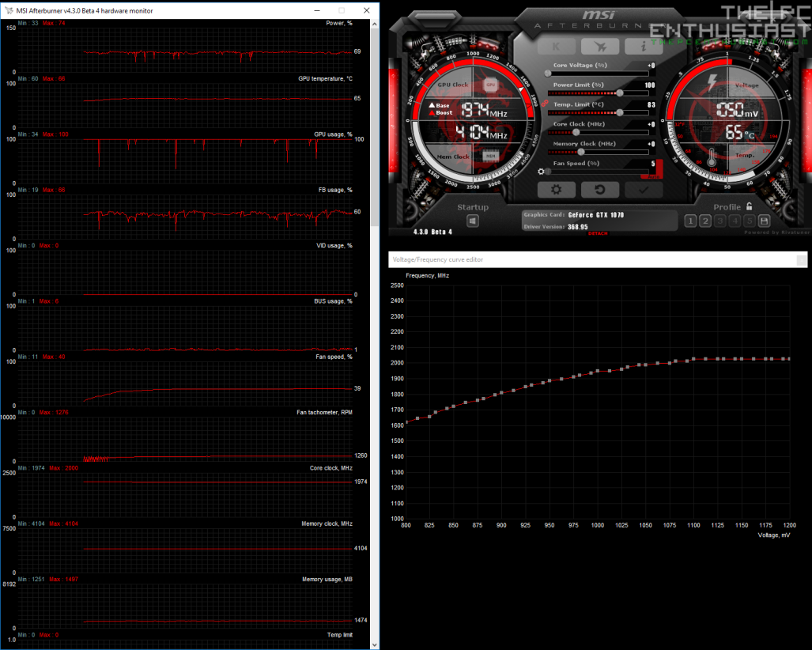Click the Core Clock +0 value field
Viewport: 812px width, 650px height.
pos(651,125)
